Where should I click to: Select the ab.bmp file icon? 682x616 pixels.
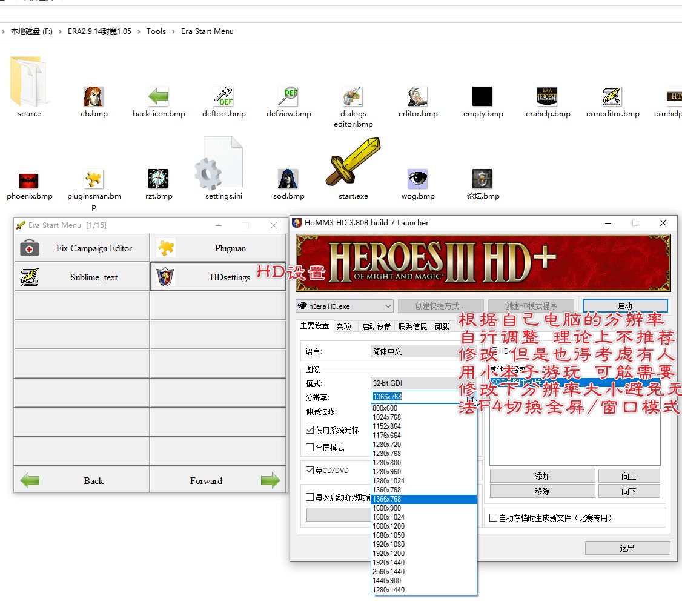[93, 96]
